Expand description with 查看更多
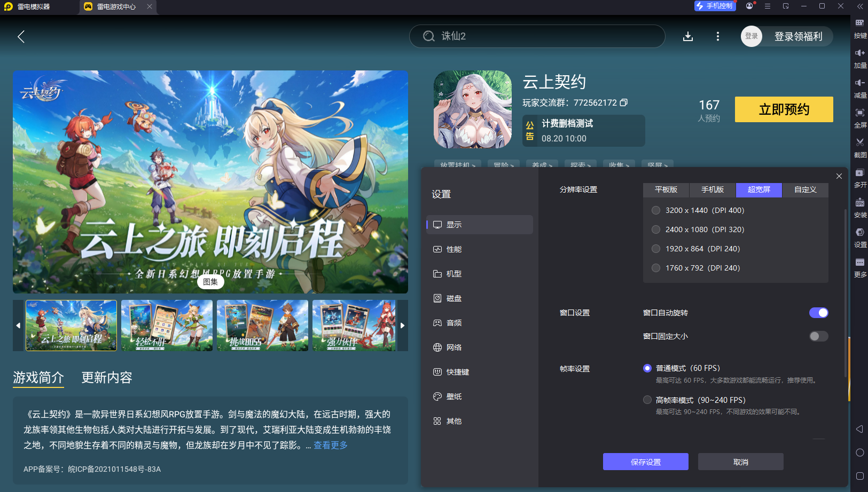Viewport: 868px width, 492px height. tap(331, 445)
